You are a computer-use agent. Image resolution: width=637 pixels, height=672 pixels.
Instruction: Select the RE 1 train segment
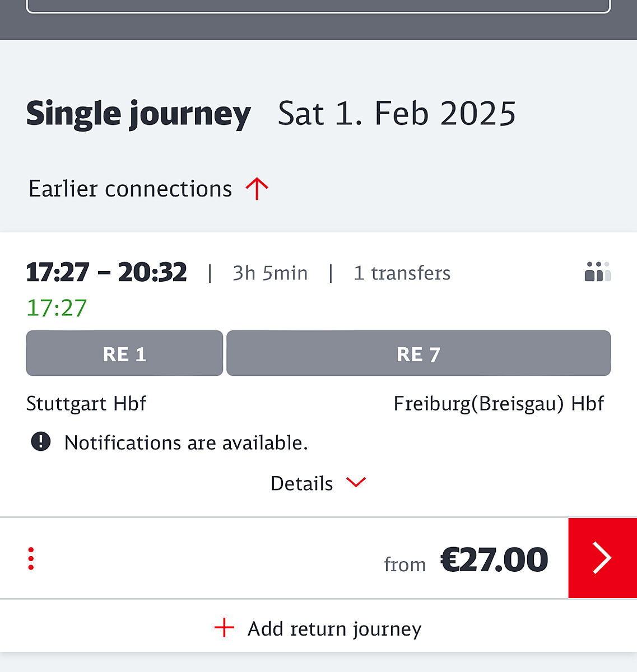[x=124, y=353]
